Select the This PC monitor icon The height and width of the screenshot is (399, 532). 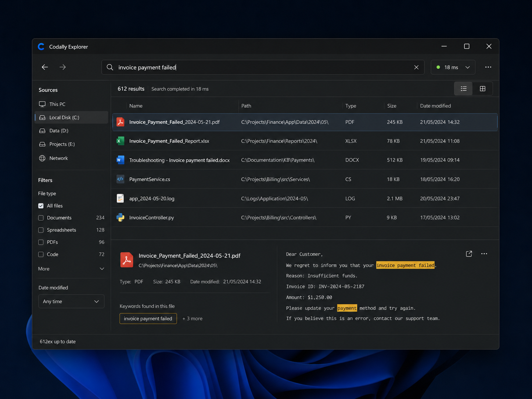(x=42, y=104)
